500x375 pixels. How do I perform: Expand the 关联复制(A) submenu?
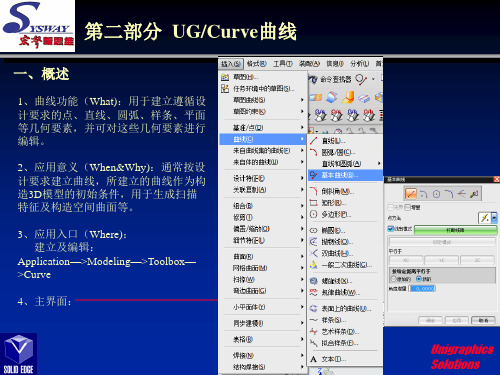pos(262,190)
